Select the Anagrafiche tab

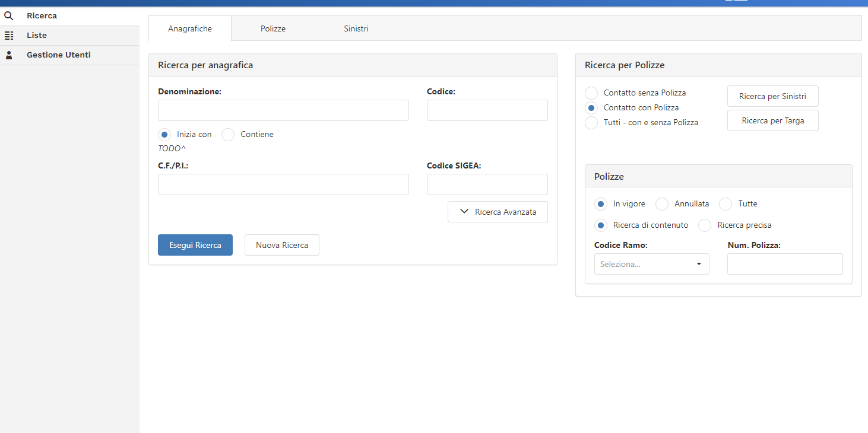pyautogui.click(x=190, y=28)
